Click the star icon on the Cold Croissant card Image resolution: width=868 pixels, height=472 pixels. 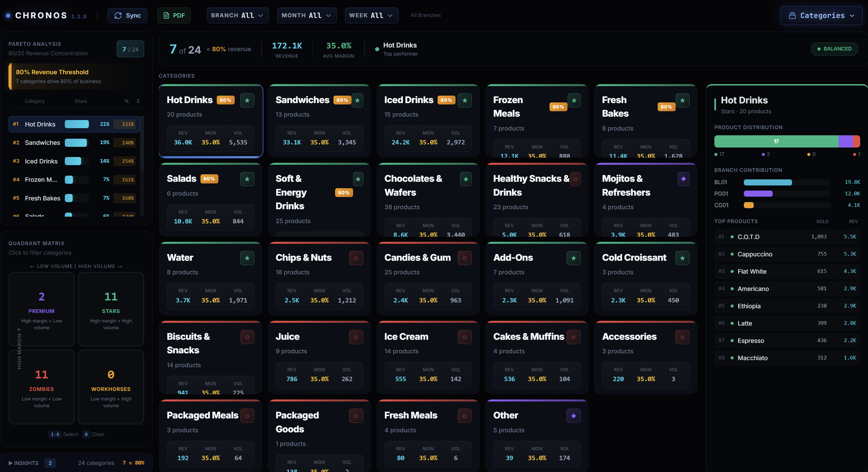(682, 258)
